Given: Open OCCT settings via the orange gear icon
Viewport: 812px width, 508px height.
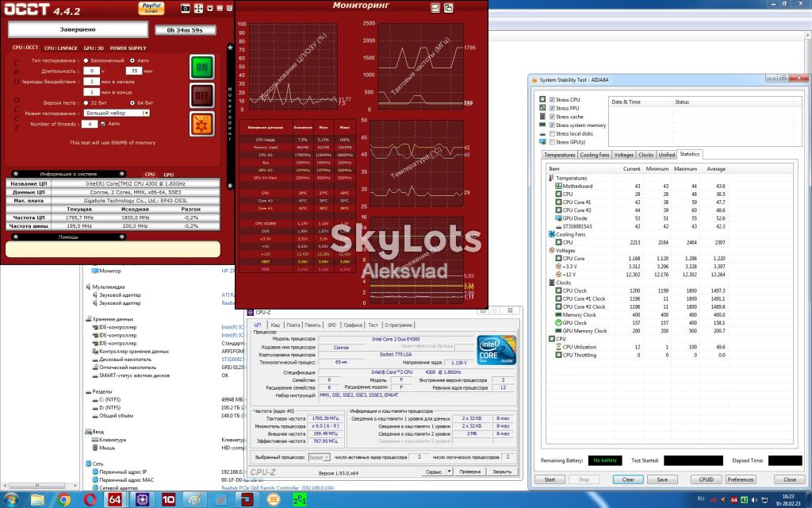Looking at the screenshot, I should pos(202,124).
